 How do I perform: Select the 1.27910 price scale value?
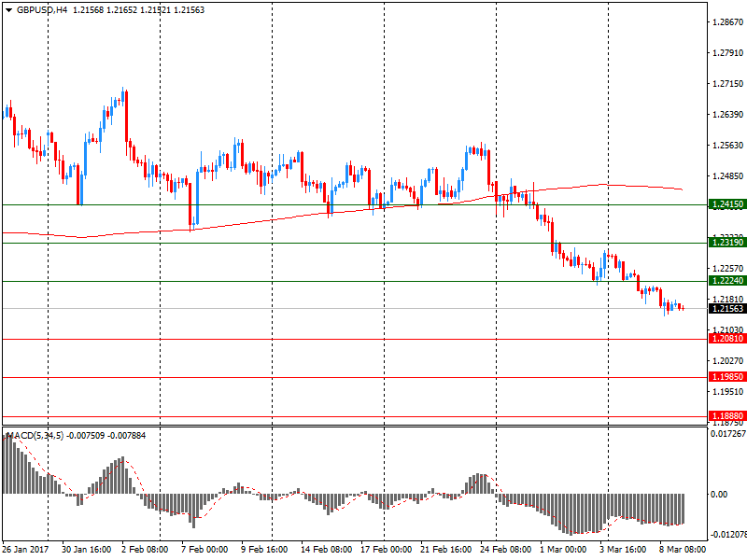727,53
